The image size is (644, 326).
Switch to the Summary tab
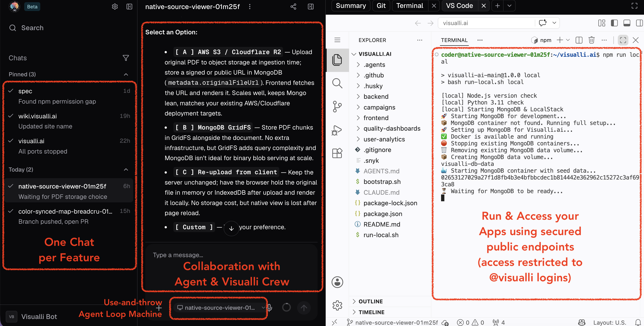[351, 6]
